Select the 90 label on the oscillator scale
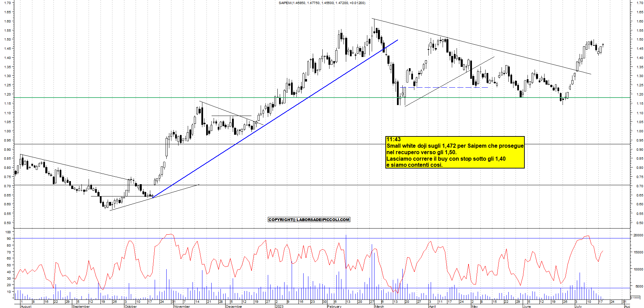This screenshot has height=308, width=644. [x=9, y=238]
